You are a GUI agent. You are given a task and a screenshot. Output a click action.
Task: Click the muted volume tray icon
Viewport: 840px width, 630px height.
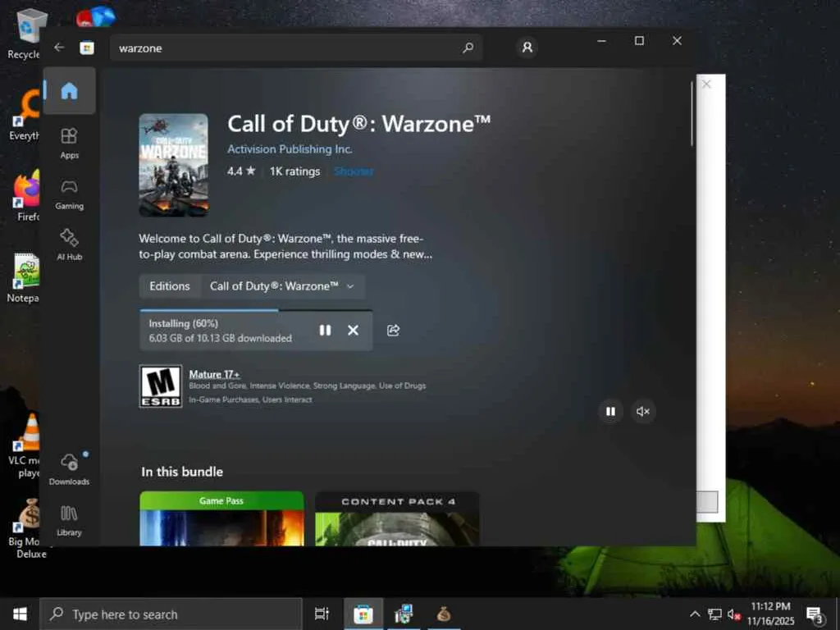click(734, 614)
